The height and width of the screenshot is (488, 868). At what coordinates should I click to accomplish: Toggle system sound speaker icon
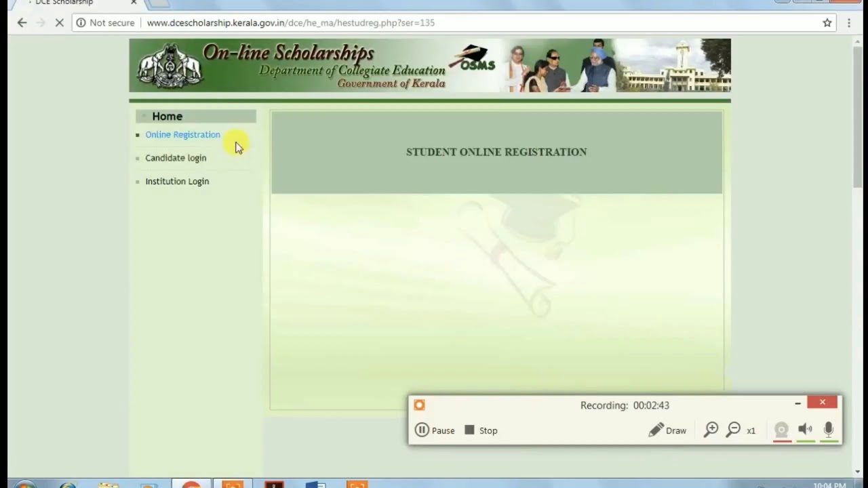pos(805,430)
